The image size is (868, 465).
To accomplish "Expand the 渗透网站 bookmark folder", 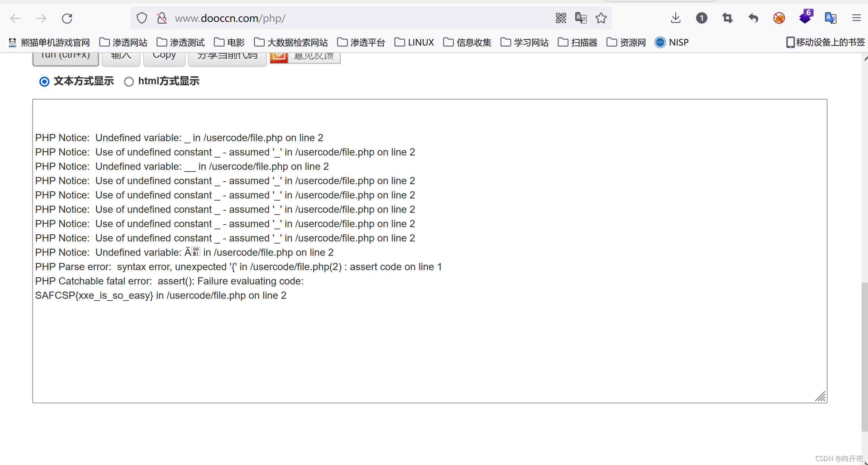I will point(123,43).
